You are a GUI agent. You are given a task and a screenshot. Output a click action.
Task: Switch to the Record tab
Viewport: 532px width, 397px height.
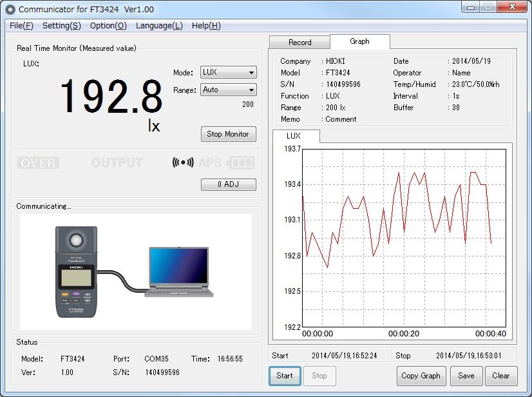coord(299,43)
